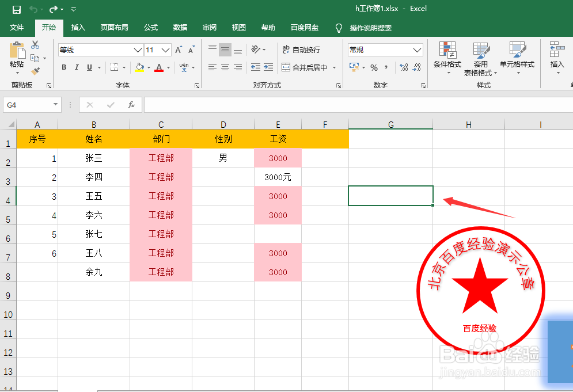
Task: Toggle italic formatting
Action: pyautogui.click(x=78, y=67)
